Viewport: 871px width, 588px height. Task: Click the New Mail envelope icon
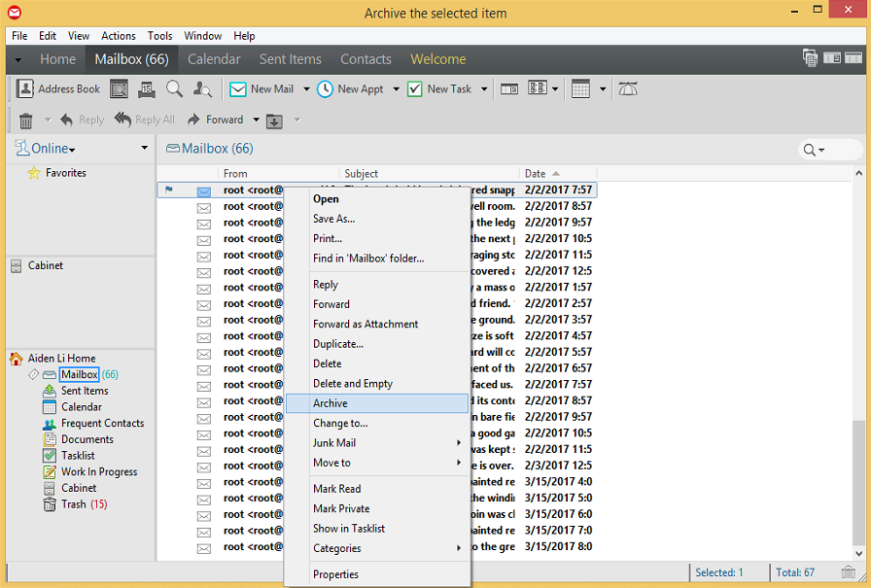point(237,89)
